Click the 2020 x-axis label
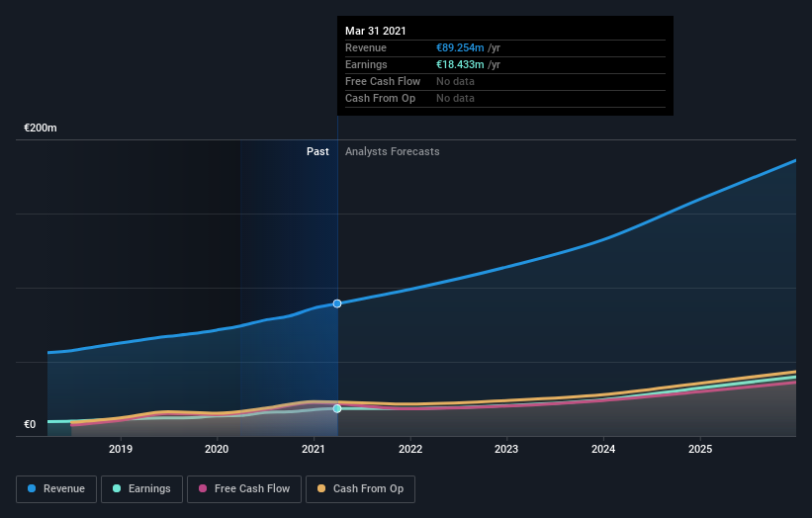The width and height of the screenshot is (812, 518). click(x=217, y=449)
